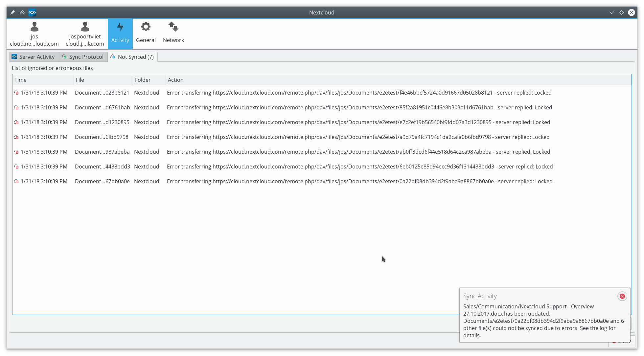Select file entry Document...4438bdd3

coord(102,167)
